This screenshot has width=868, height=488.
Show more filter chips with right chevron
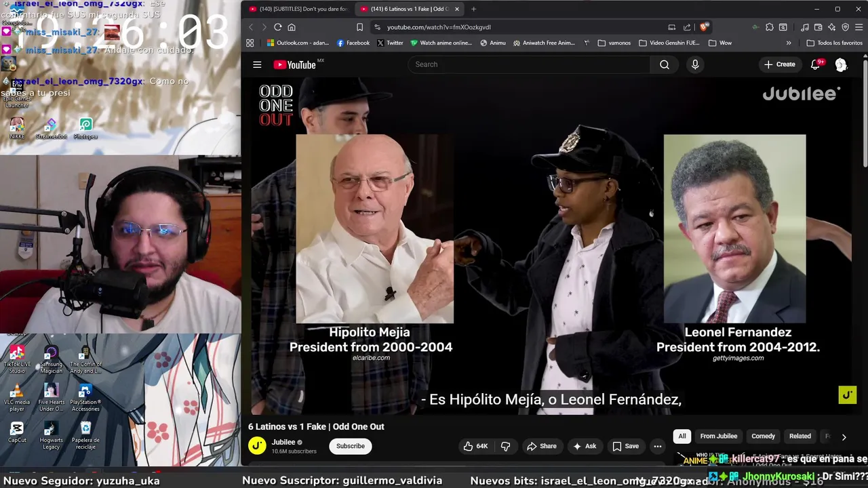coord(844,437)
